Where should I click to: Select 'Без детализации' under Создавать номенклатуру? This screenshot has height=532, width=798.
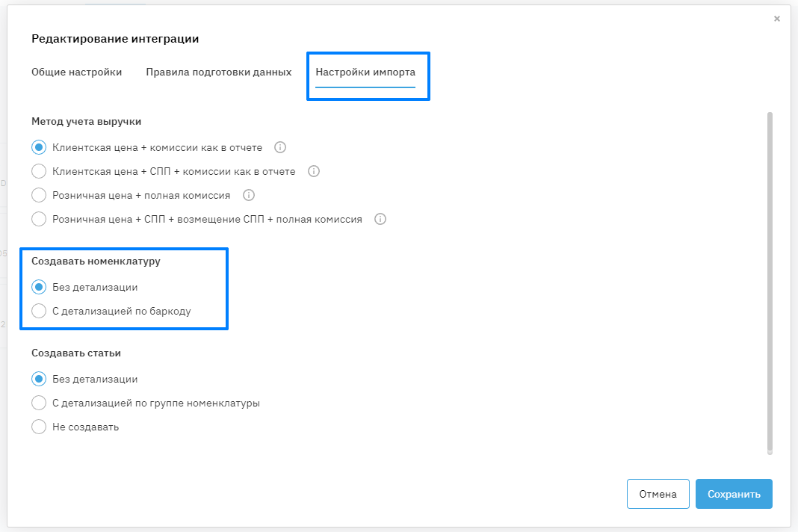click(x=40, y=287)
